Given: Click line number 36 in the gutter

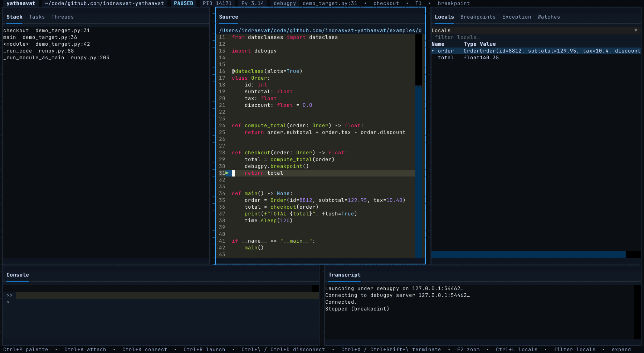Looking at the screenshot, I should (222, 207).
